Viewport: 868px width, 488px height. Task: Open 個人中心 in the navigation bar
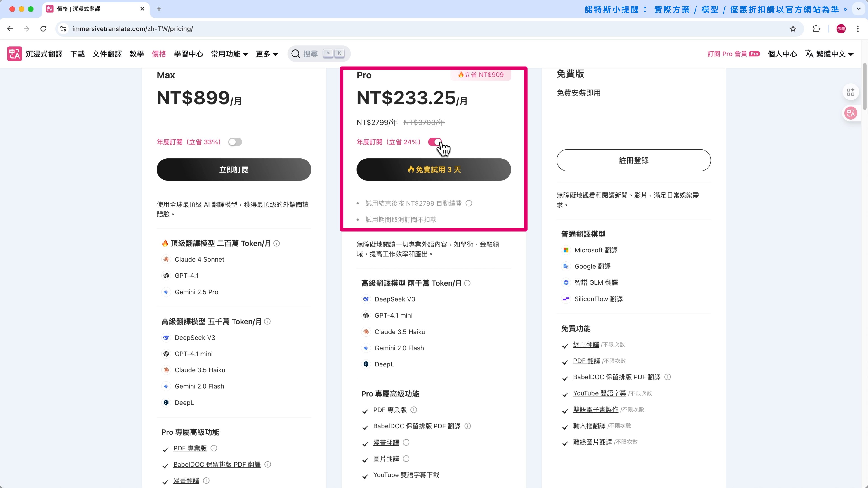pyautogui.click(x=782, y=54)
